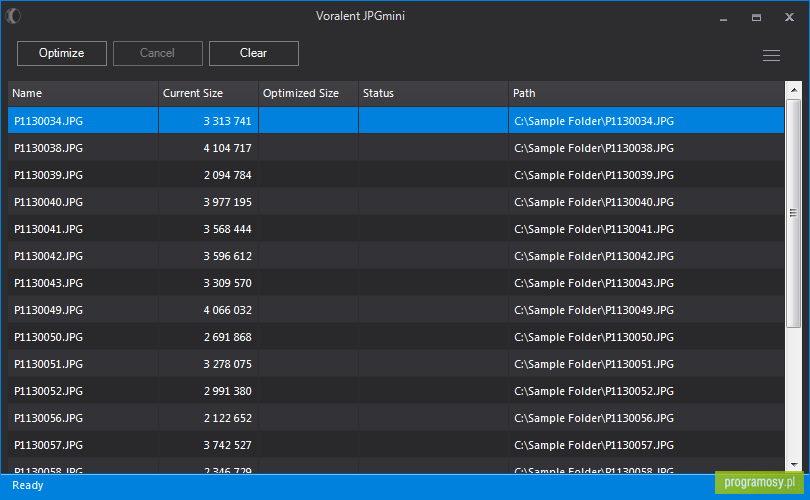Screen dimensions: 810x500
Task: Minimize the JPGmini window
Action: coord(723,18)
